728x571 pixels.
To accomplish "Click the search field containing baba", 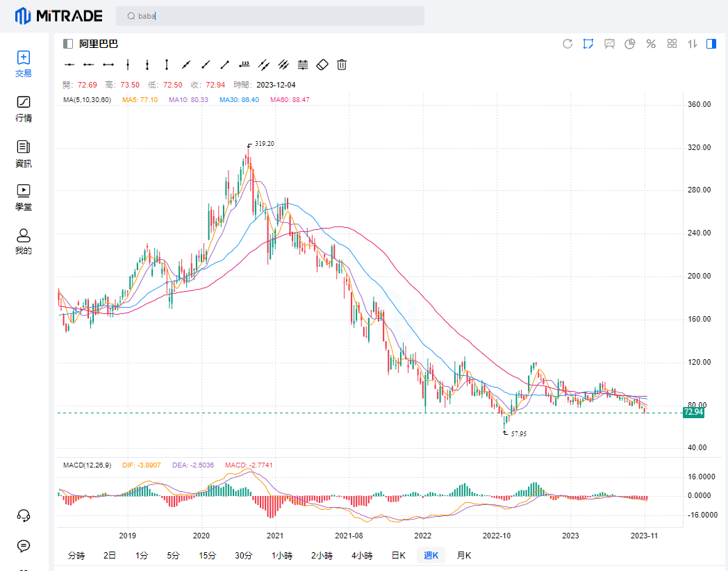I will pos(270,16).
